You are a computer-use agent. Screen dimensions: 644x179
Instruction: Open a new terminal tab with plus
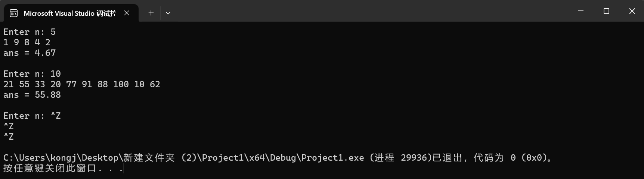click(151, 13)
